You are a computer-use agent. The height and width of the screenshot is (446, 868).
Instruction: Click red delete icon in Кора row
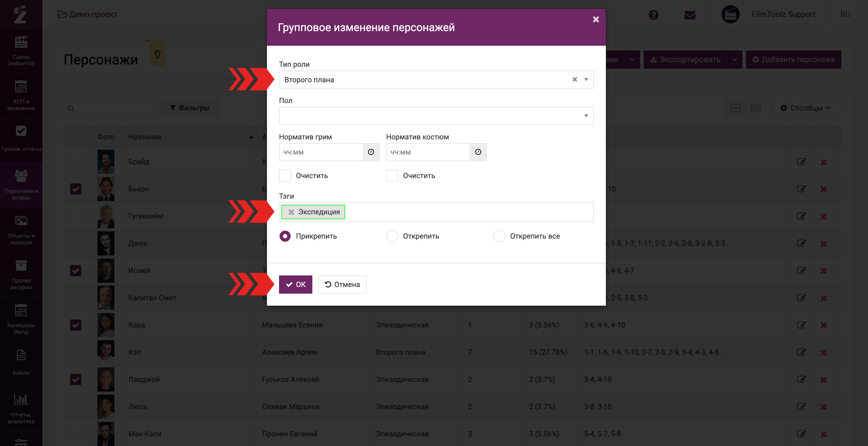coord(824,325)
